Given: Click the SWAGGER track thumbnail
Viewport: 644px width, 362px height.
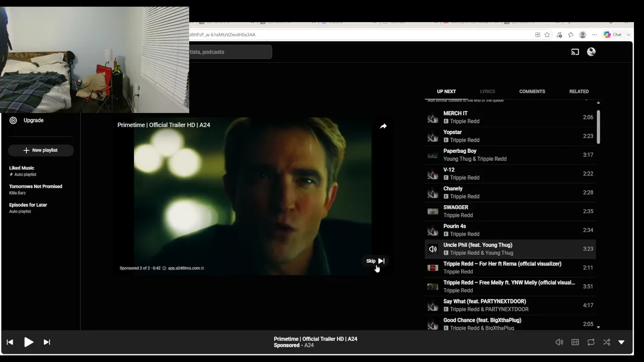Looking at the screenshot, I should click(433, 212).
